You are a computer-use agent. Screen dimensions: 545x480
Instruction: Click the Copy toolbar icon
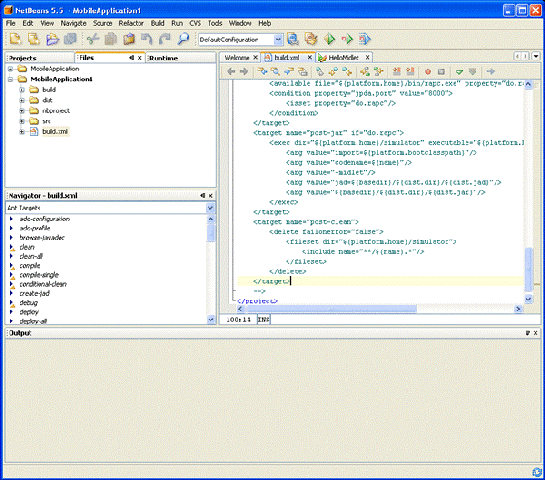111,39
